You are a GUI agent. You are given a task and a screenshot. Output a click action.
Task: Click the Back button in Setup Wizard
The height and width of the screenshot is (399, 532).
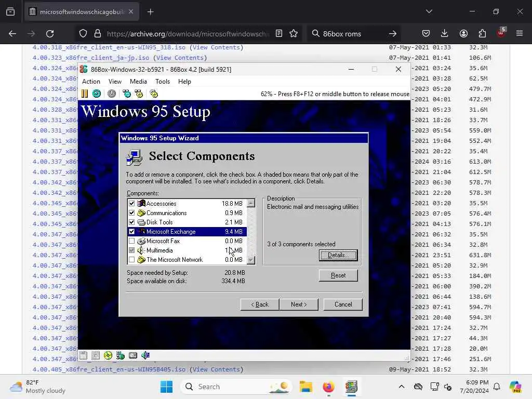tap(260, 304)
